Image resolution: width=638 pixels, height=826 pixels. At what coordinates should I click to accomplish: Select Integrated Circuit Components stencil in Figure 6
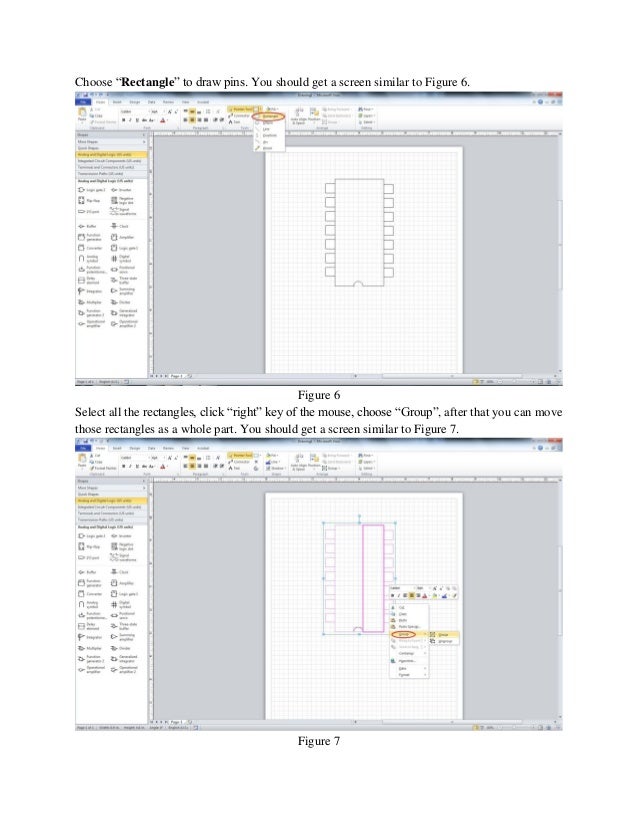click(111, 161)
